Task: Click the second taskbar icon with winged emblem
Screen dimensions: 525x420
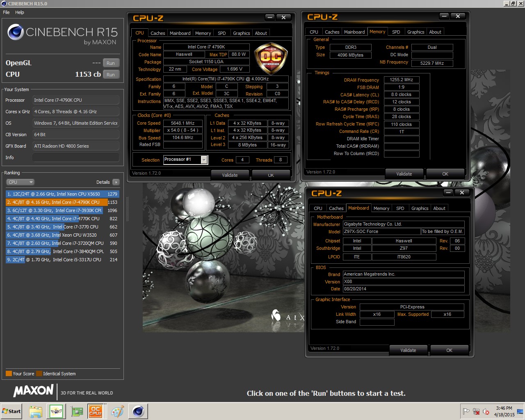Action: pos(56,411)
